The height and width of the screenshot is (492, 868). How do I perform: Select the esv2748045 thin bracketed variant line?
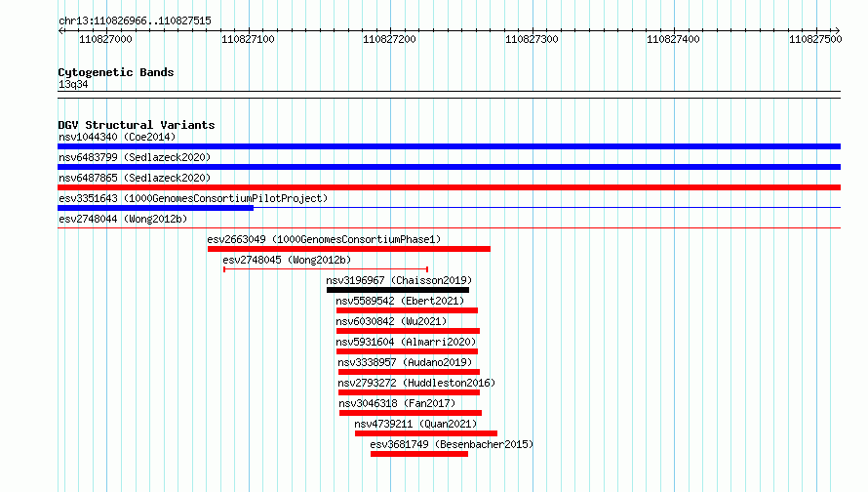click(x=326, y=269)
